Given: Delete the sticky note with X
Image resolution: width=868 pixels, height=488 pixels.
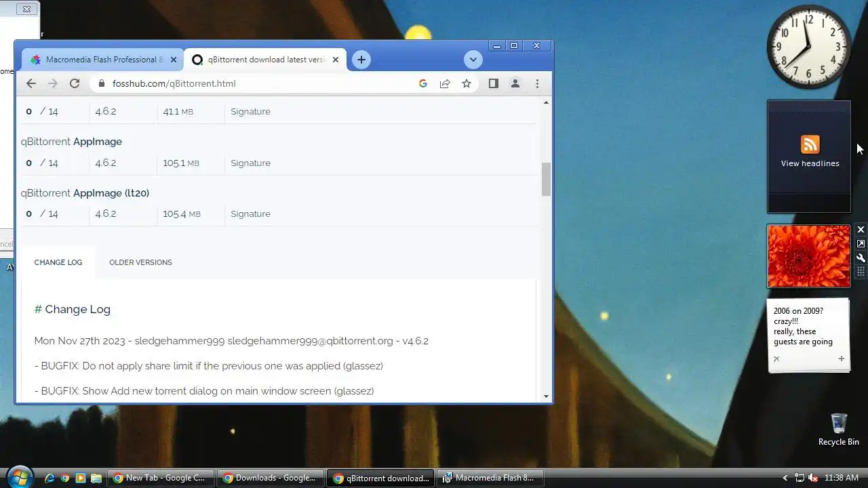Looking at the screenshot, I should tap(776, 359).
